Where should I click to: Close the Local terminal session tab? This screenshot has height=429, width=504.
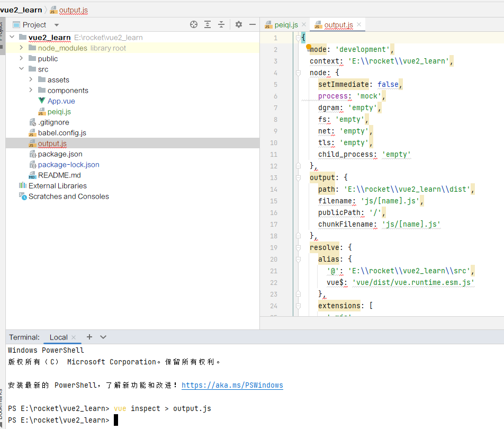[74, 337]
